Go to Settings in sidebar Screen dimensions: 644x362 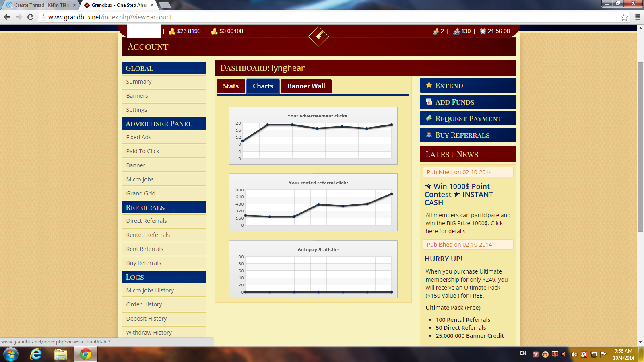pos(164,110)
